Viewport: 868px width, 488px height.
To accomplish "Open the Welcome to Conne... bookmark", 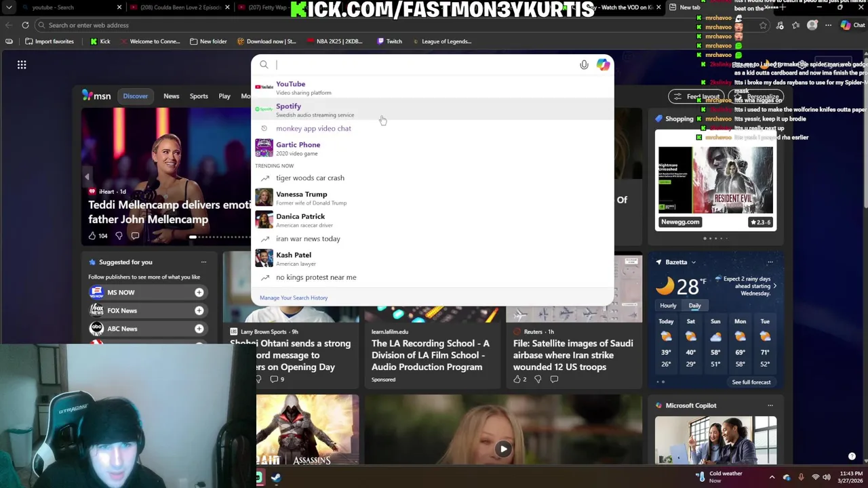I will pos(149,41).
